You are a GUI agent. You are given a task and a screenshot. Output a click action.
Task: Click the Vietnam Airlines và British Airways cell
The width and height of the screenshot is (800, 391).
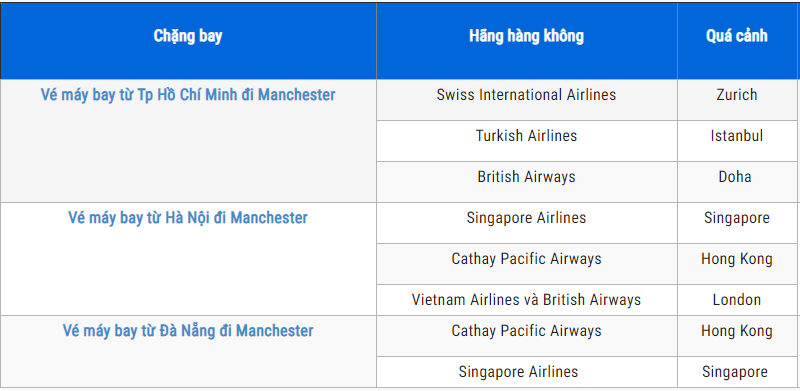[x=527, y=300]
